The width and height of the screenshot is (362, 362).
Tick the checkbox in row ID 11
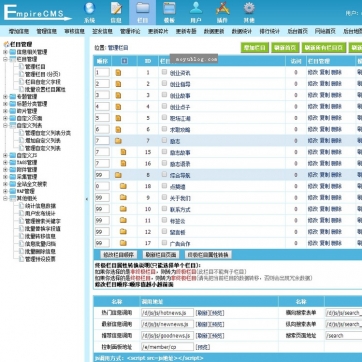click(164, 220)
